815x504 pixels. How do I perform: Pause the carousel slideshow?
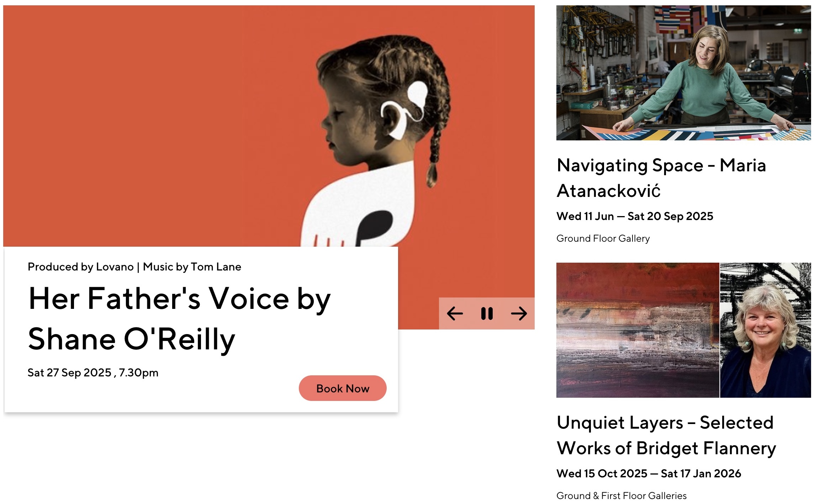(487, 313)
